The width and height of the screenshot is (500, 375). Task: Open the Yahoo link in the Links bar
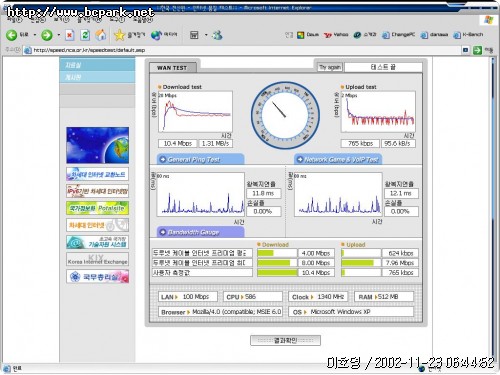coord(336,35)
